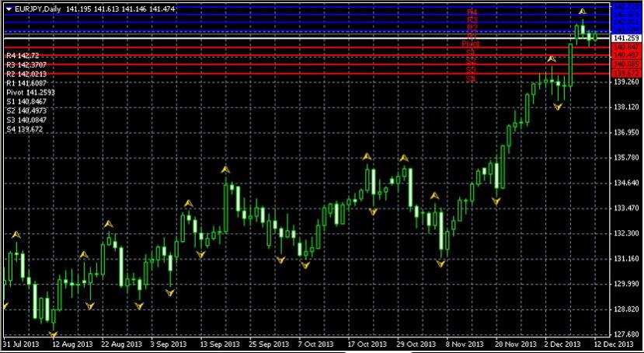
Task: Click the red Pivot label on the chart
Action: [470, 44]
